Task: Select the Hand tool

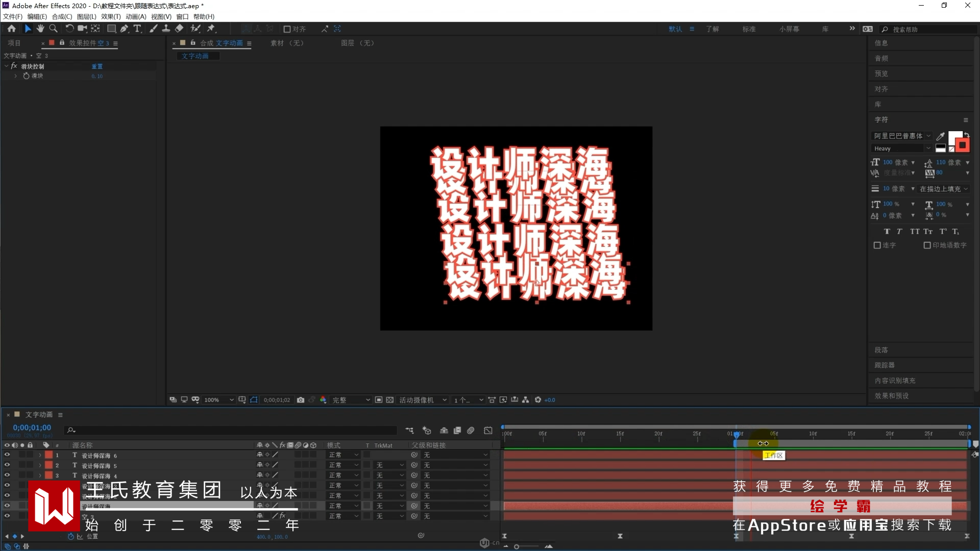Action: [40, 29]
